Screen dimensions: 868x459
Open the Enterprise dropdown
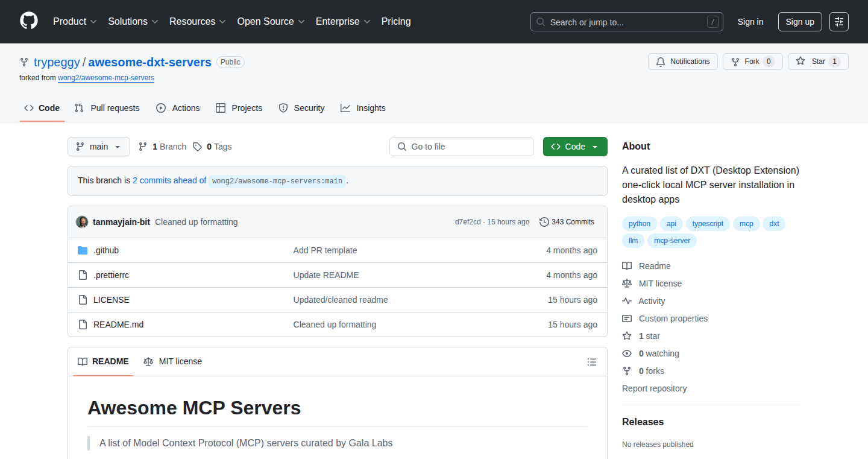tap(343, 22)
